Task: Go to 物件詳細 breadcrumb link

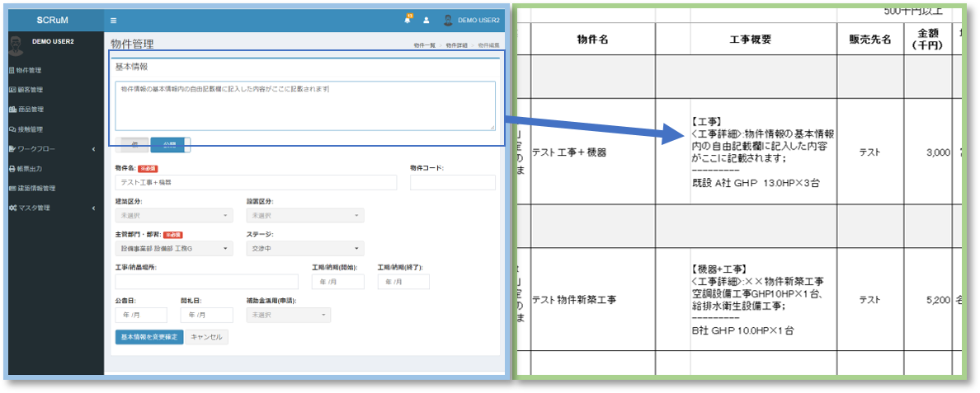Action: coord(456,45)
